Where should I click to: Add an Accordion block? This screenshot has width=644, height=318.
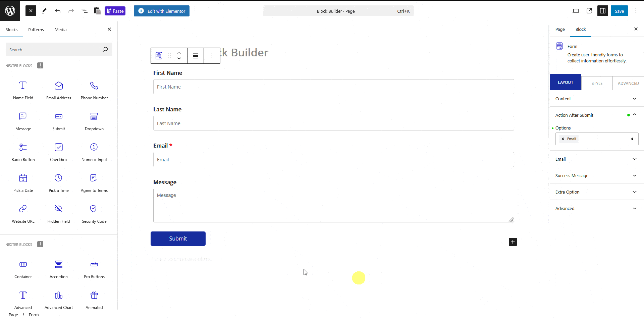pos(58,268)
